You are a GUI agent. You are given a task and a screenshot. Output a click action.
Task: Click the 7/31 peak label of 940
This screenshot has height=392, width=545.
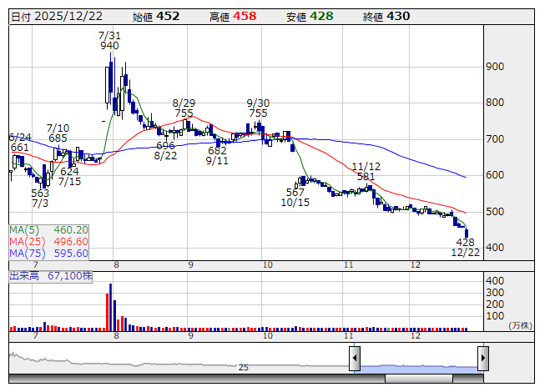click(109, 41)
